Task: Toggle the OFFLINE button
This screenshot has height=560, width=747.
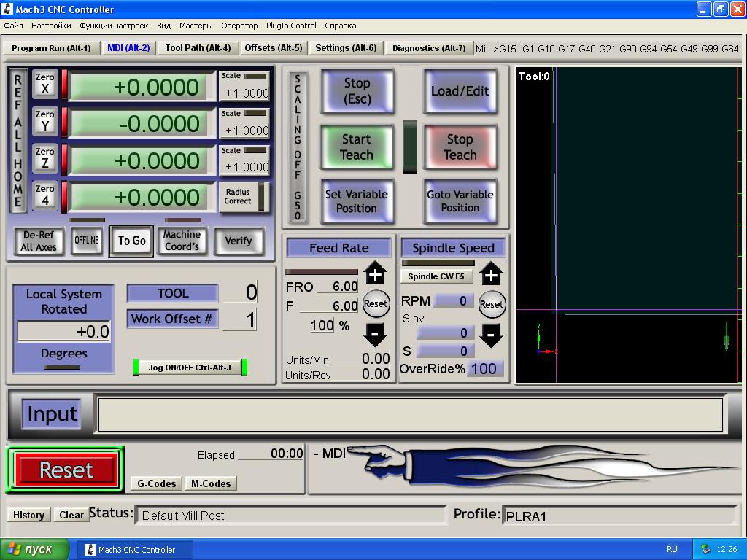Action: [86, 240]
